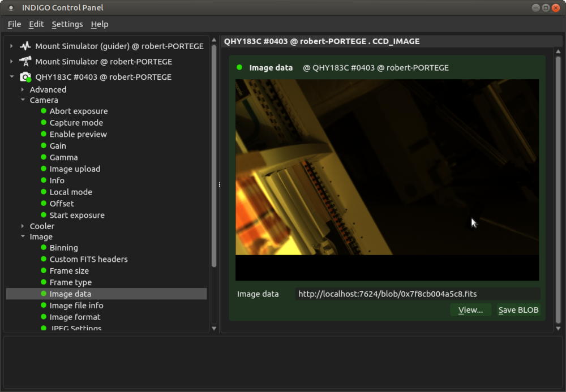The height and width of the screenshot is (392, 566).
Task: Click the green dot beside Custom FITS headers
Action: tap(44, 259)
